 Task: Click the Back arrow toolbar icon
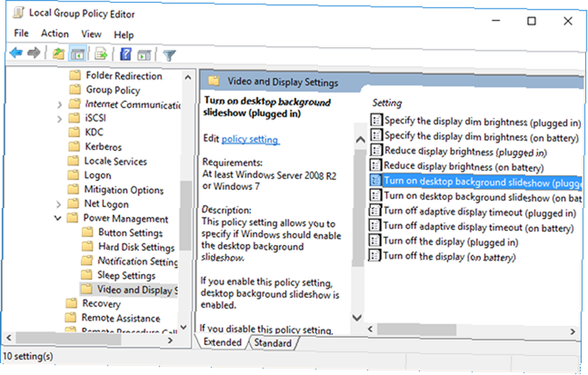coord(16,53)
